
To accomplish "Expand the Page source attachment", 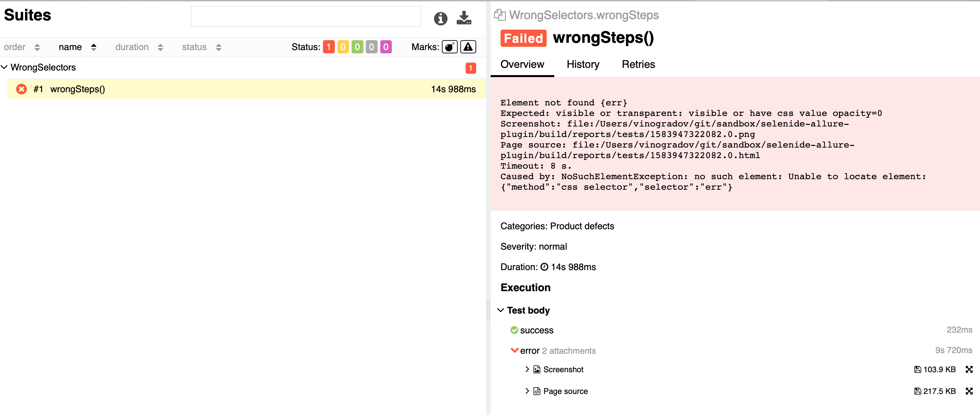I will (527, 391).
